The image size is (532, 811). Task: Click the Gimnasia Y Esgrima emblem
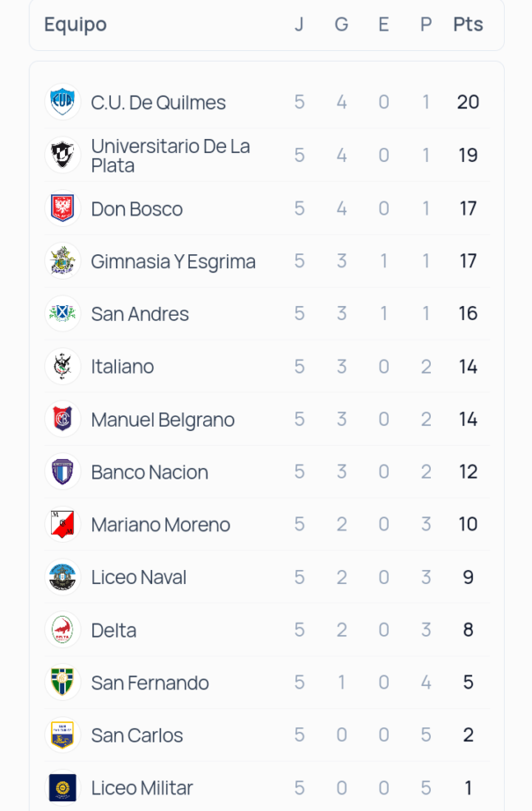(62, 260)
